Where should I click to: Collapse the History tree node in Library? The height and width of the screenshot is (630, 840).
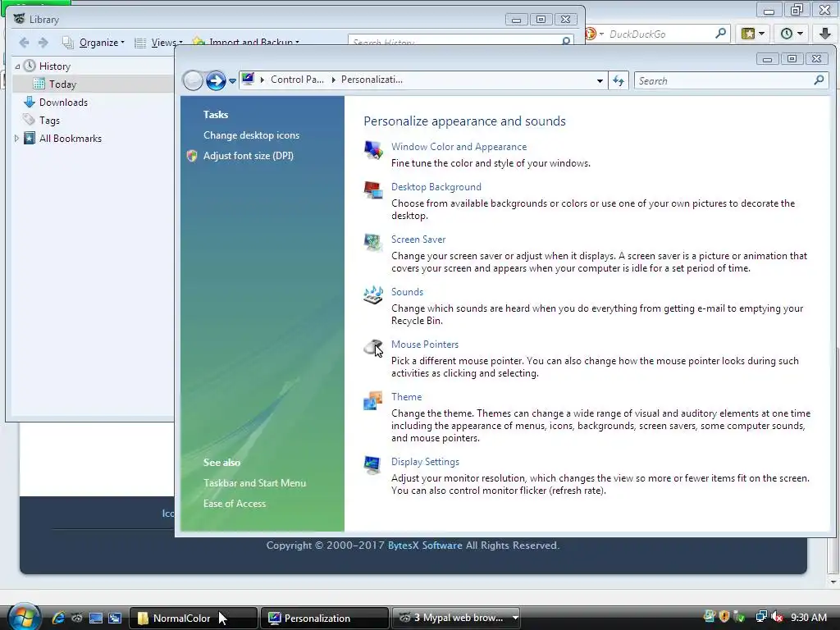(18, 66)
